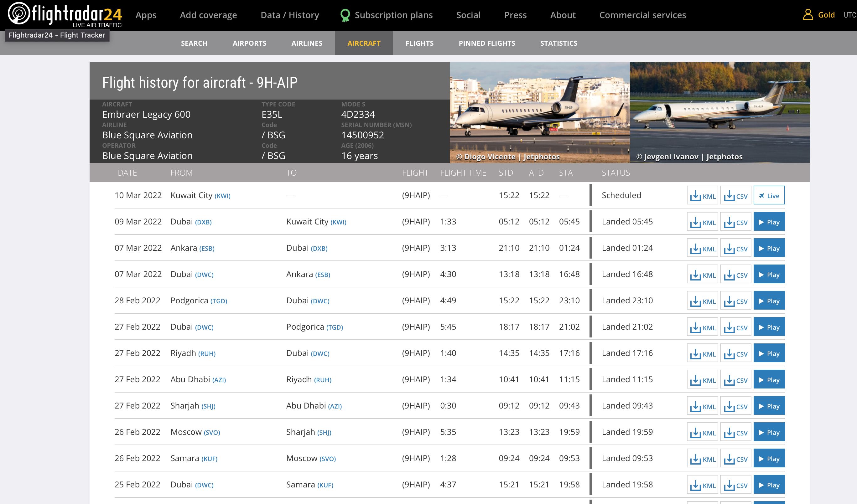Download CSV for Samara to Moscow flight
The width and height of the screenshot is (857, 504).
735,459
